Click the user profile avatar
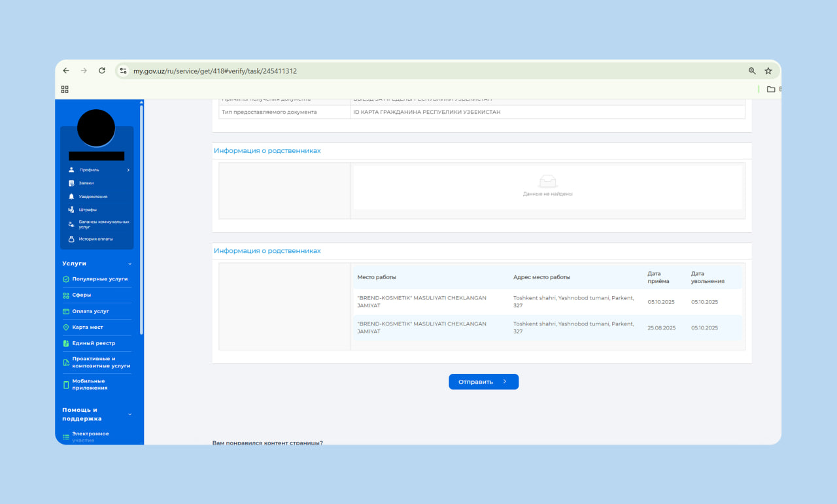Viewport: 837px width, 504px height. [x=96, y=128]
